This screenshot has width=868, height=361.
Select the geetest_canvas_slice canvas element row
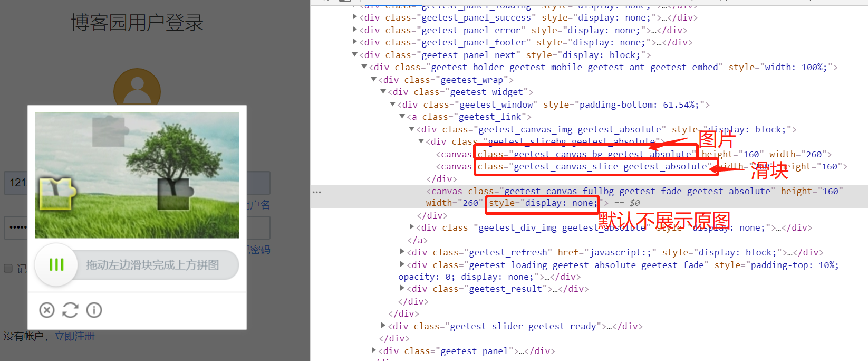(x=641, y=166)
